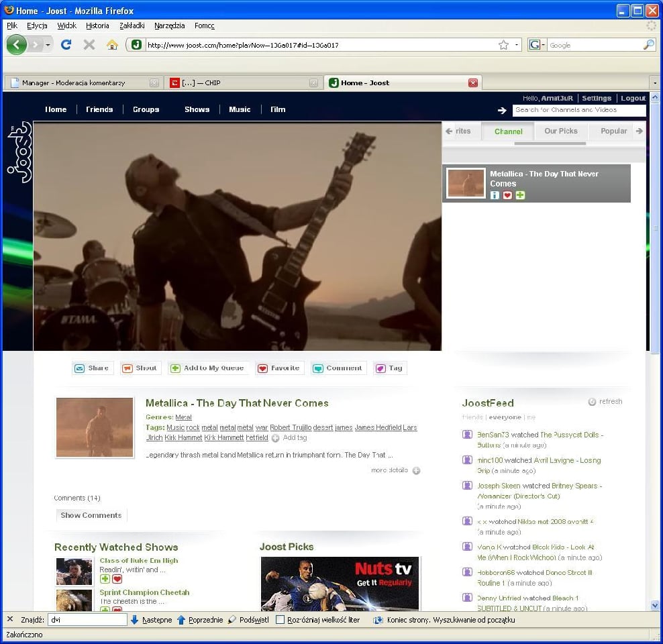
Task: Click the Joost logo on left side
Action: coord(19,152)
